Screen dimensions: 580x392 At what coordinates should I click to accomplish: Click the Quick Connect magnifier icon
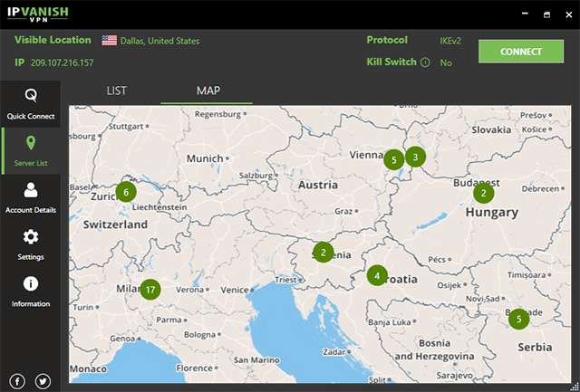click(31, 95)
